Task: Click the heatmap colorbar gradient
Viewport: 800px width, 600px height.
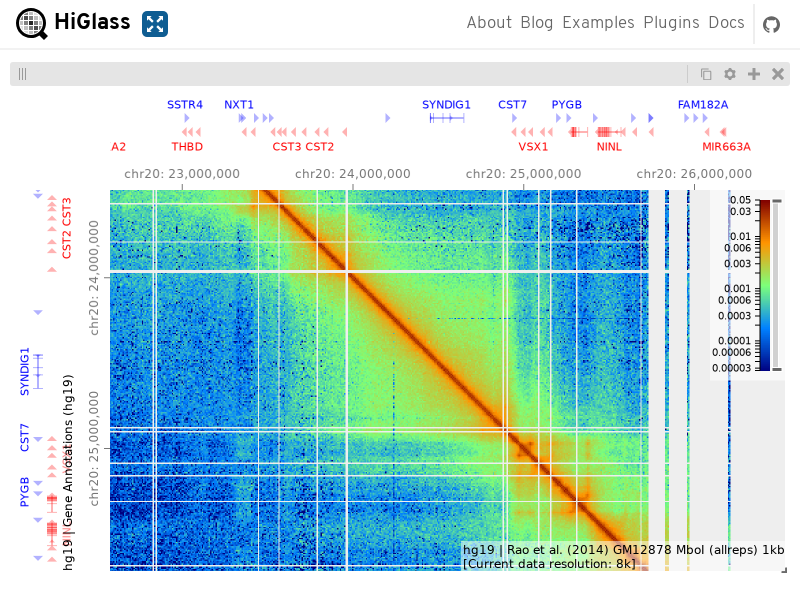Action: tap(765, 285)
